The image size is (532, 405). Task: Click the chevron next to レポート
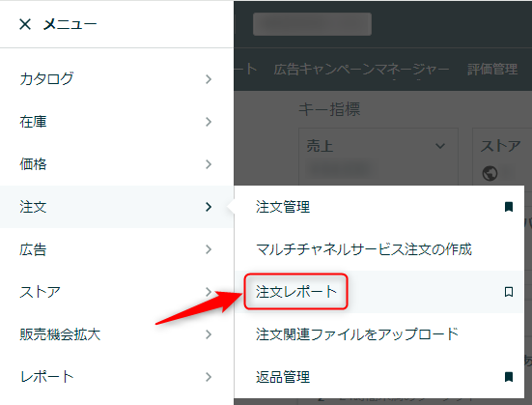tap(209, 377)
